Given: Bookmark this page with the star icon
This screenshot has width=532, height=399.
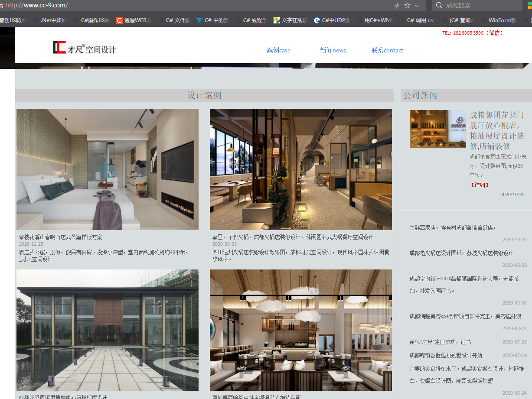Looking at the screenshot, I should (407, 6).
